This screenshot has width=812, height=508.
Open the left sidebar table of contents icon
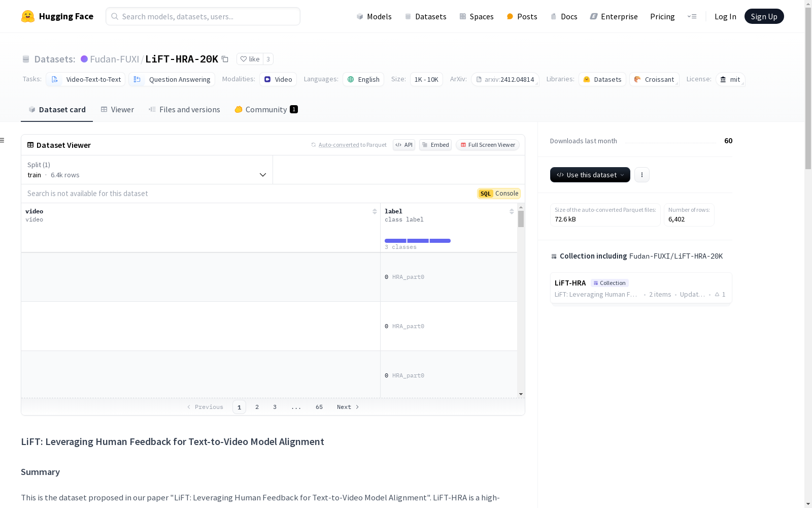(x=2, y=140)
